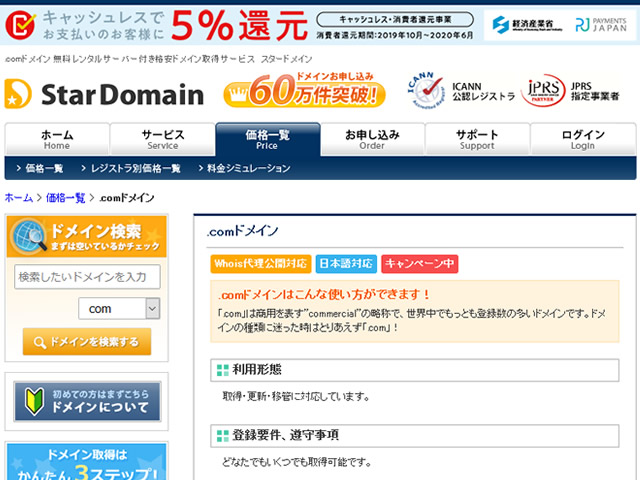Click the 日本語対応 blue tag

(346, 264)
